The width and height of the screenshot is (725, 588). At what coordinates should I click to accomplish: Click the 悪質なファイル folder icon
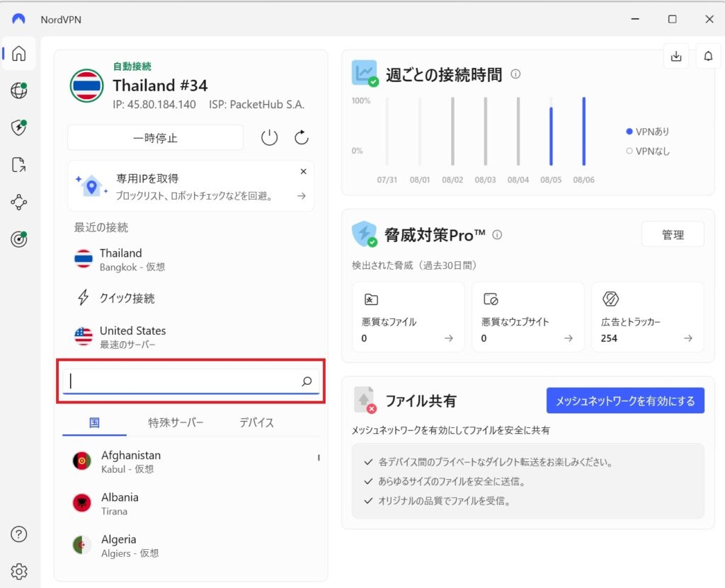(x=371, y=299)
